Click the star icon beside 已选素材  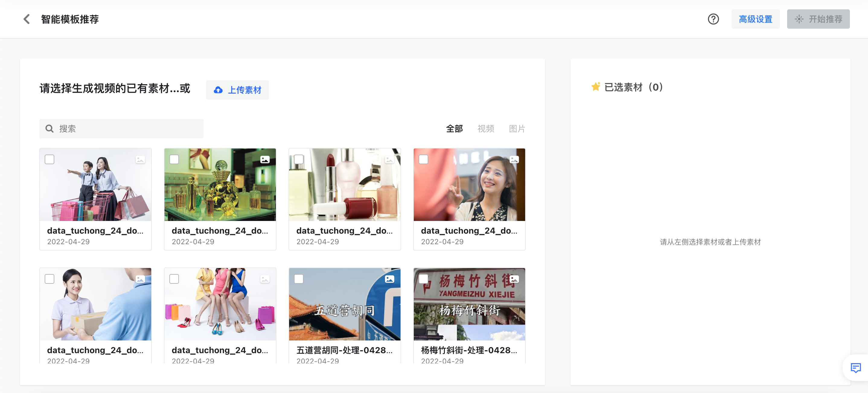[x=595, y=87]
